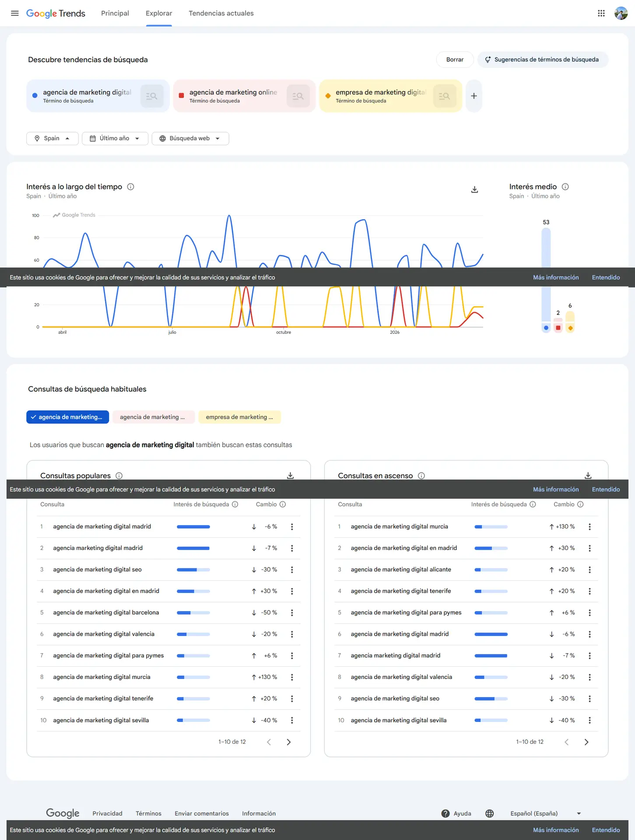Open options for agencia de marketing digital seo
Image resolution: width=635 pixels, height=840 pixels.
[x=292, y=570]
